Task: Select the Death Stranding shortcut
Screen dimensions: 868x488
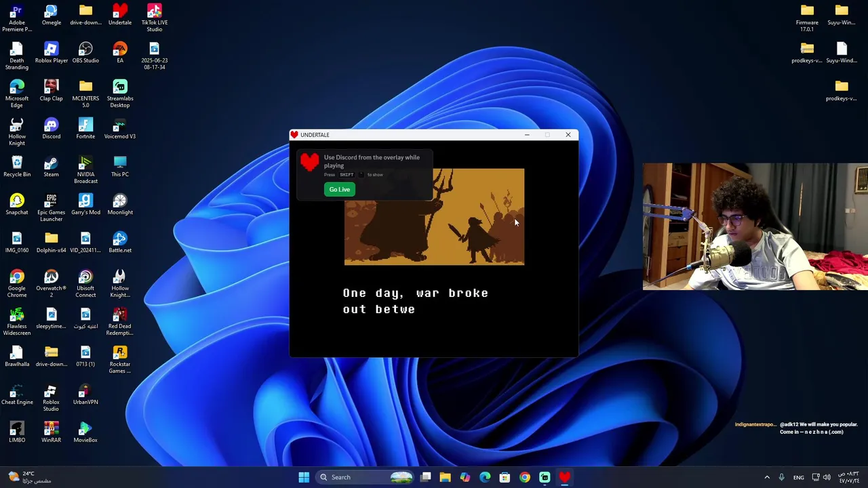Action: 17,56
